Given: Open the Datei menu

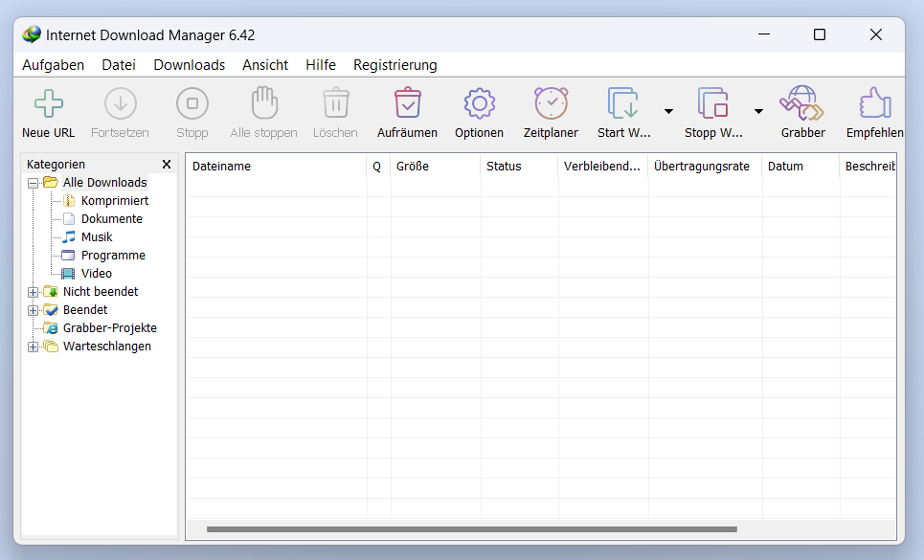Looking at the screenshot, I should 119,65.
